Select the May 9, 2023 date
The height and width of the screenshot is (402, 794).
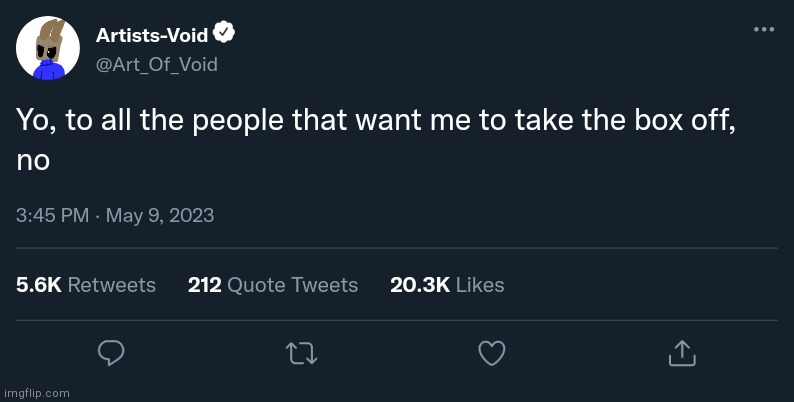(x=160, y=216)
